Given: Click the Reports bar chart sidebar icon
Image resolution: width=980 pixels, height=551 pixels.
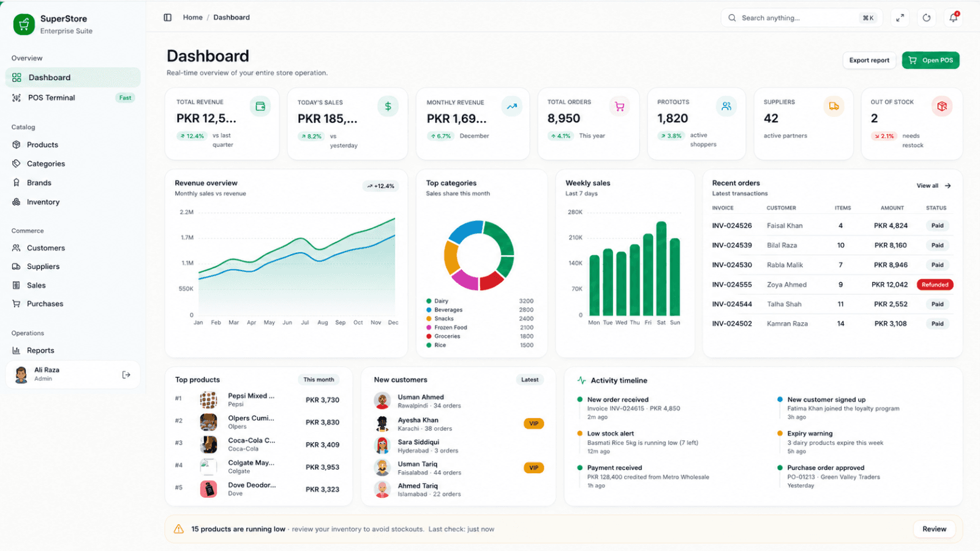Looking at the screenshot, I should coord(17,350).
